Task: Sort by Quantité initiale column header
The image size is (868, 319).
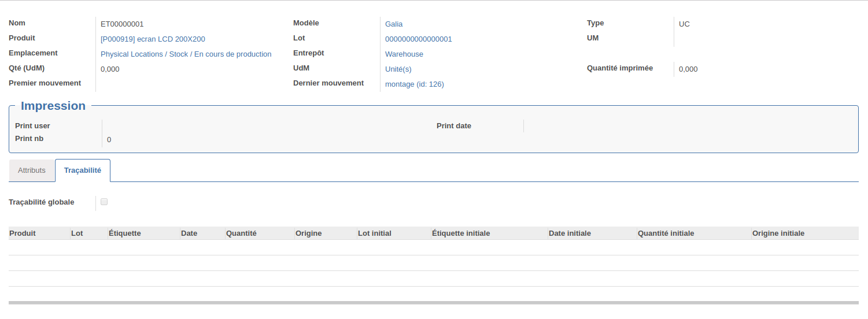Action: tap(694, 233)
